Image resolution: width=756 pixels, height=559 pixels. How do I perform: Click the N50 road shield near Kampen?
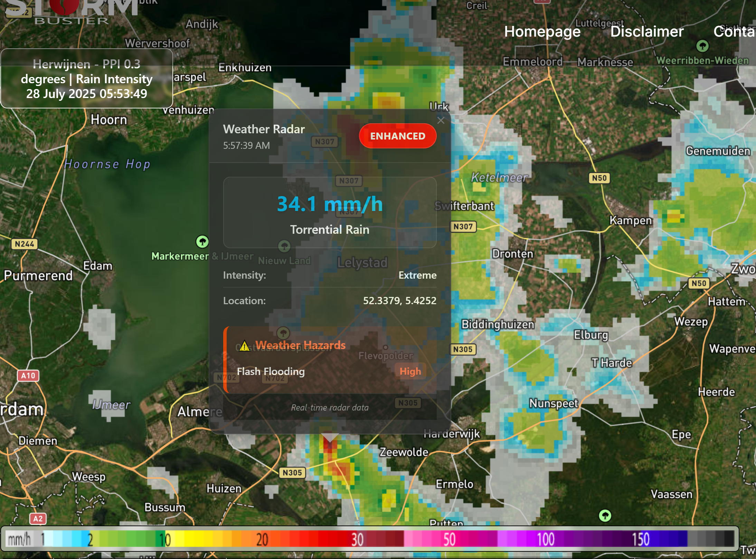pos(599,178)
